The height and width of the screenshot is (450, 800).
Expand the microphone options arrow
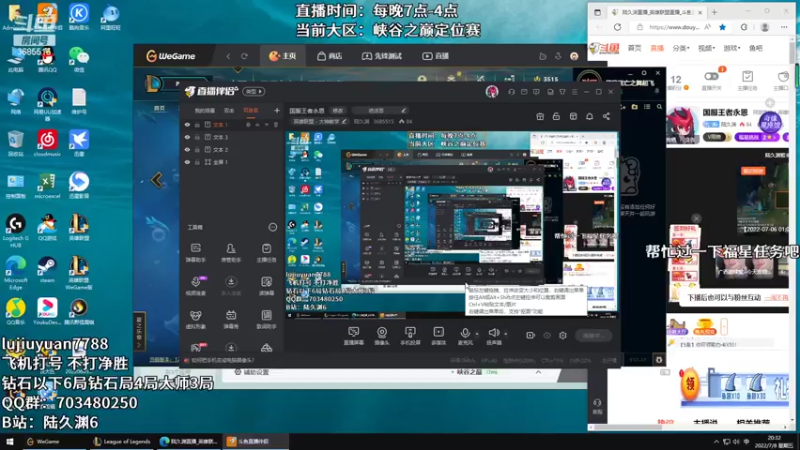point(477,334)
